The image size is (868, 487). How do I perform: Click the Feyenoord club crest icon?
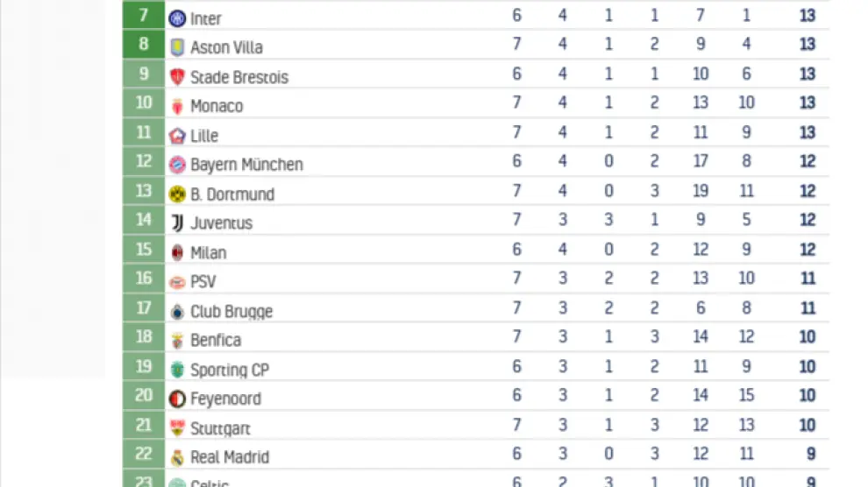(177, 399)
